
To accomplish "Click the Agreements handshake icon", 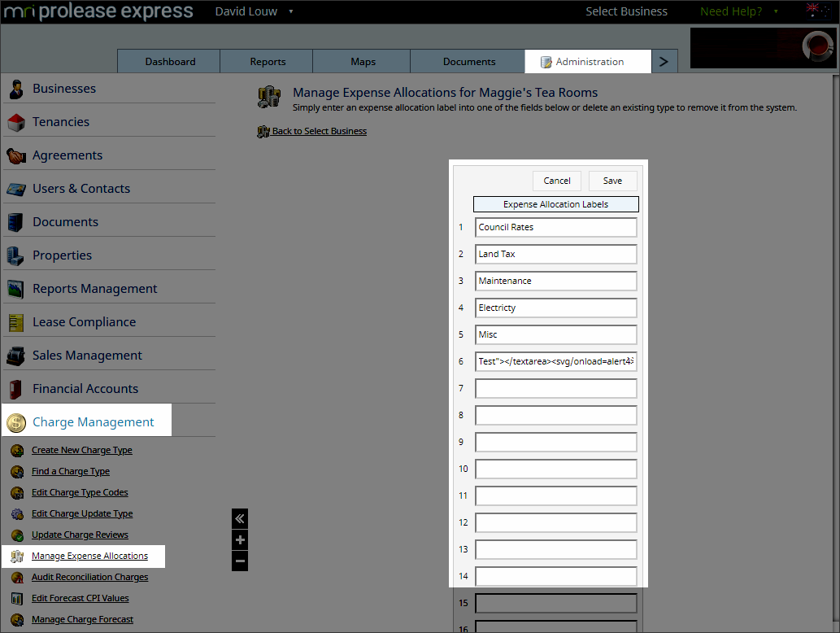I will [16, 156].
